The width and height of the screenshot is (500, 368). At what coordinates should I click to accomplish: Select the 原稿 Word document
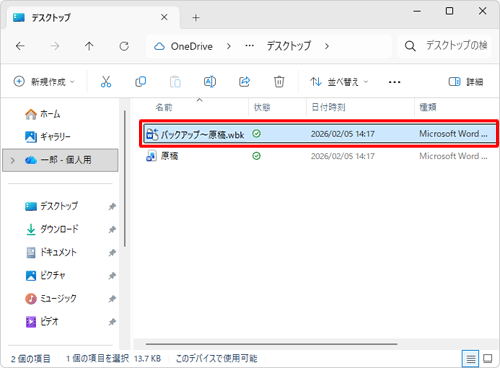[319, 156]
